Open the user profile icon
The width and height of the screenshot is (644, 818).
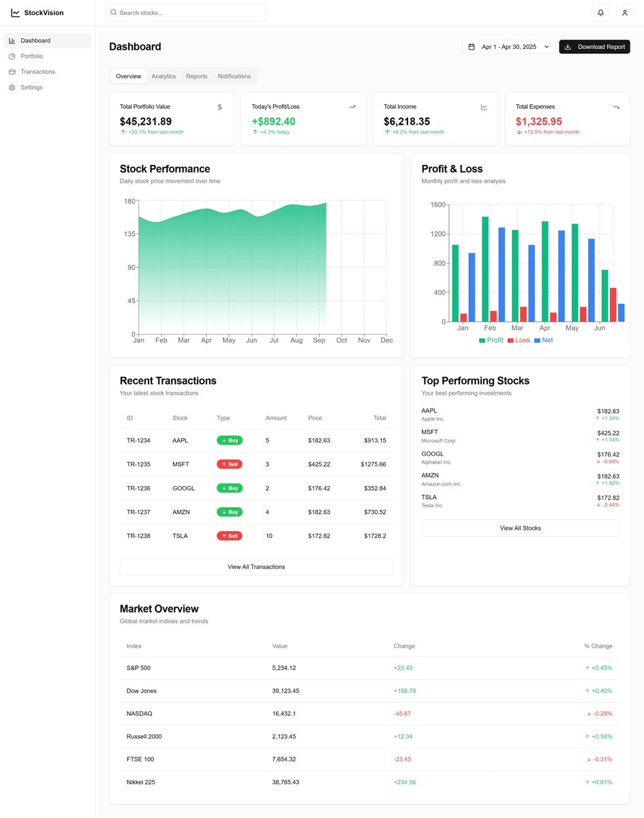[x=625, y=12]
